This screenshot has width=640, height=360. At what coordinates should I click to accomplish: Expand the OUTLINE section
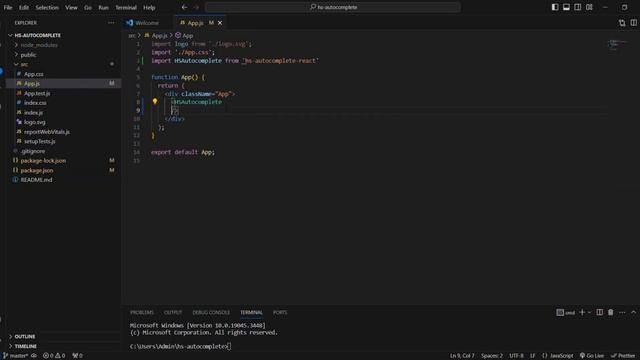[24, 337]
